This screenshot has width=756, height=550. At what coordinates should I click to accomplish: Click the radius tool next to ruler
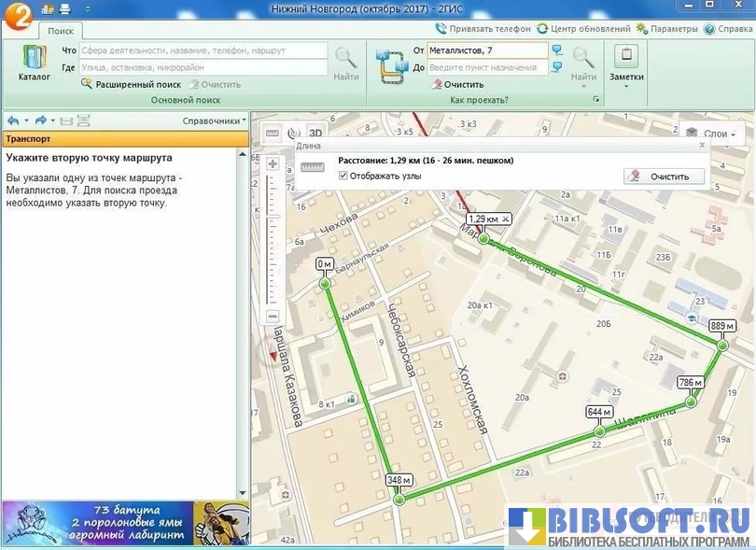(293, 134)
